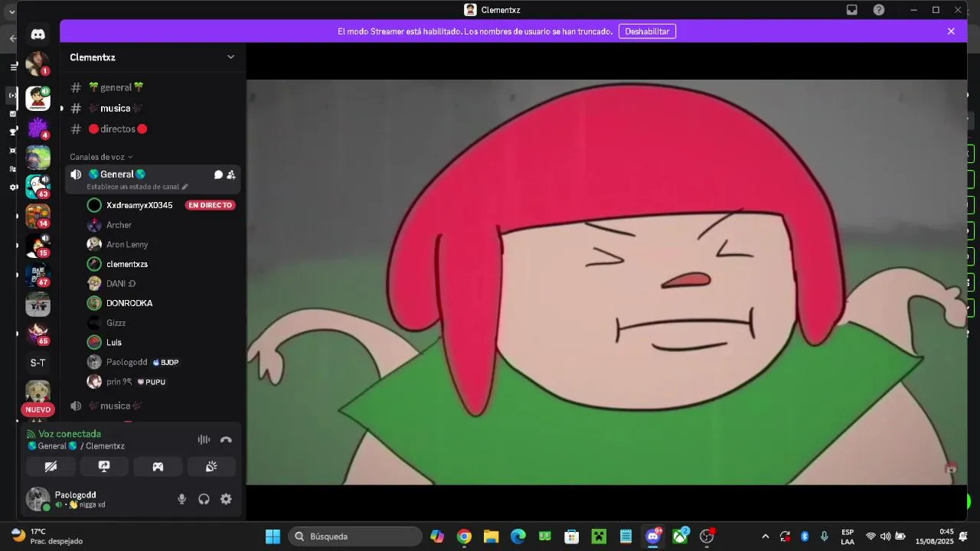The height and width of the screenshot is (551, 980).
Task: Collapse the Canales de voz category
Action: pyautogui.click(x=101, y=157)
